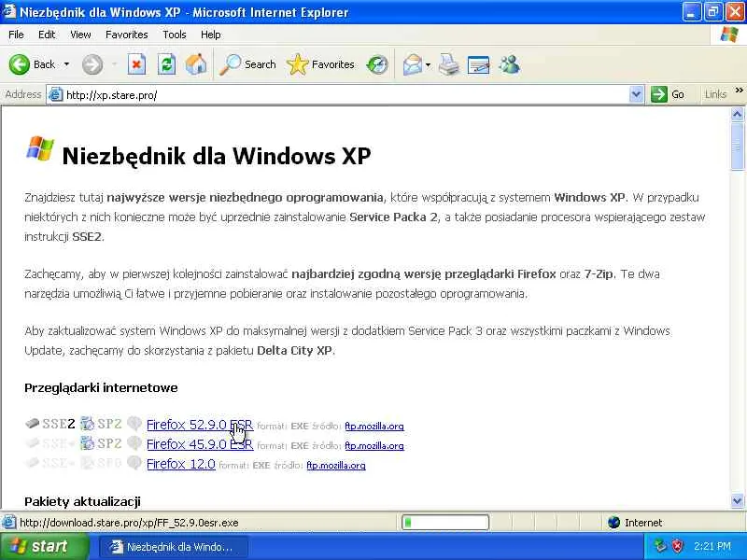Print the page with printer icon
Screen dimensions: 747x560
tap(449, 64)
